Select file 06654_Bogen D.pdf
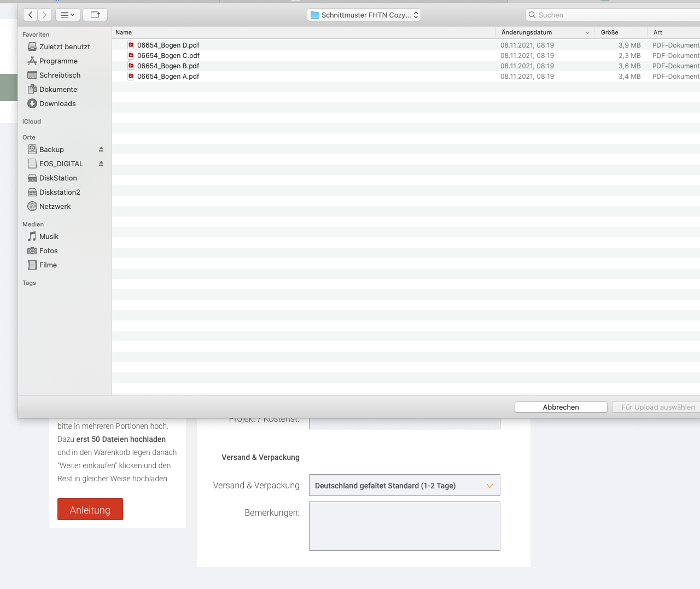This screenshot has width=700, height=589. point(168,45)
